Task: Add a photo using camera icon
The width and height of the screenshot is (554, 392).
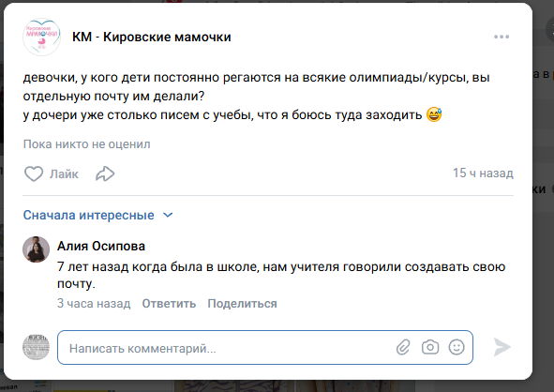Action: 430,347
